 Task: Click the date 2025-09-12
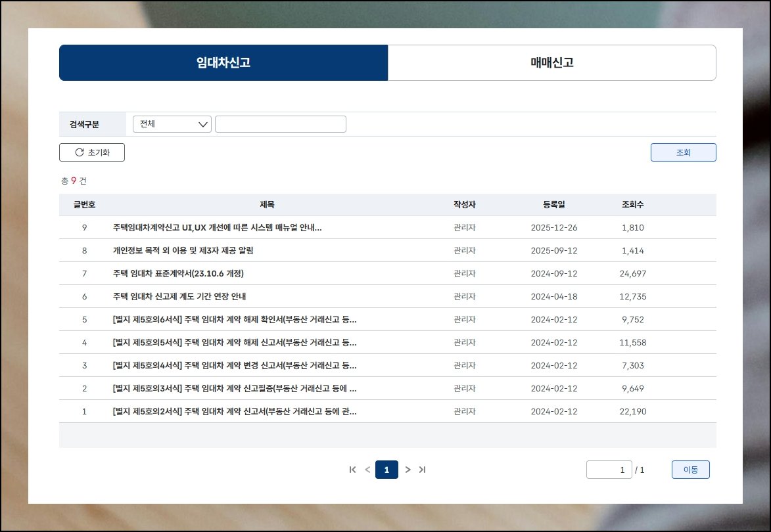[x=554, y=250]
